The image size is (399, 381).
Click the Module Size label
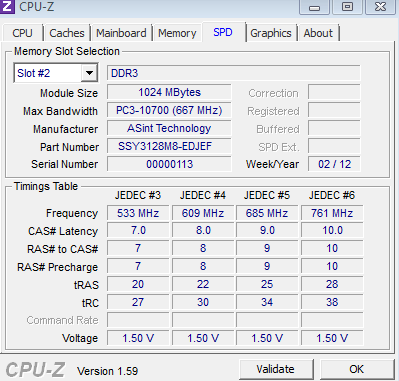click(x=69, y=93)
